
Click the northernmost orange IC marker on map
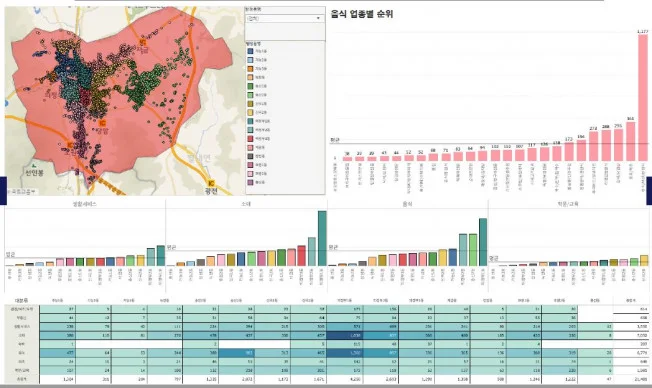pos(143,42)
